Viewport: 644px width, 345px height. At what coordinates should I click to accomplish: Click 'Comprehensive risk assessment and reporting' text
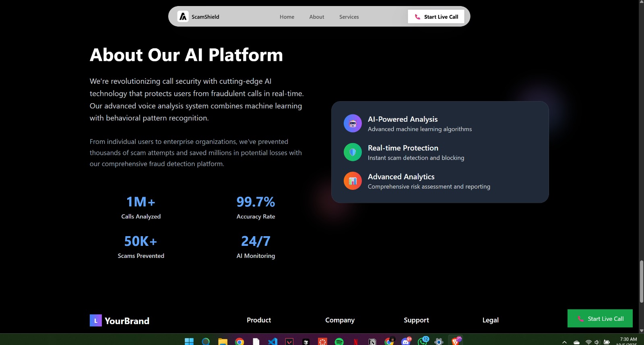pos(429,187)
